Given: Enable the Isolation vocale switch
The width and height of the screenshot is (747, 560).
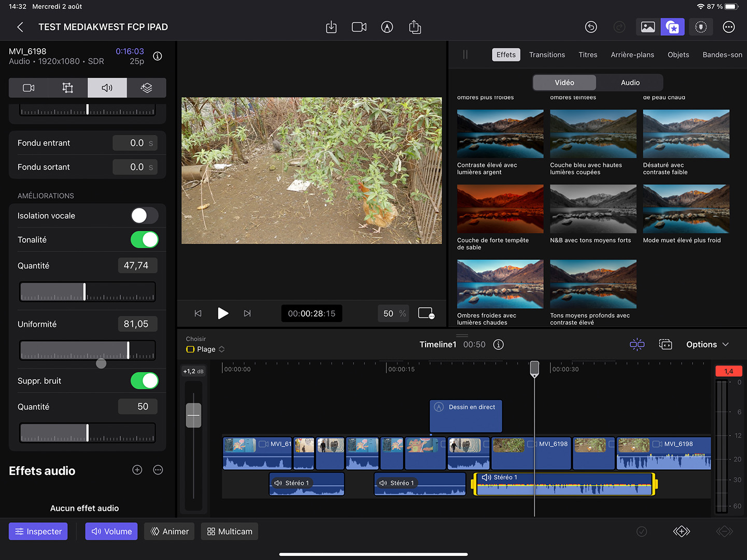Looking at the screenshot, I should pos(144,216).
